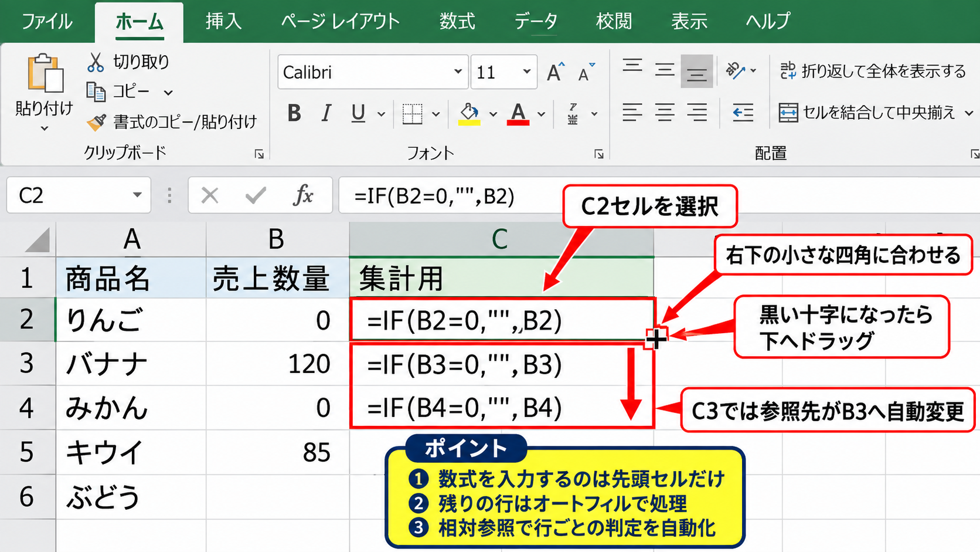This screenshot has width=980, height=552.
Task: Click the bottom align icon
Action: coord(696,71)
